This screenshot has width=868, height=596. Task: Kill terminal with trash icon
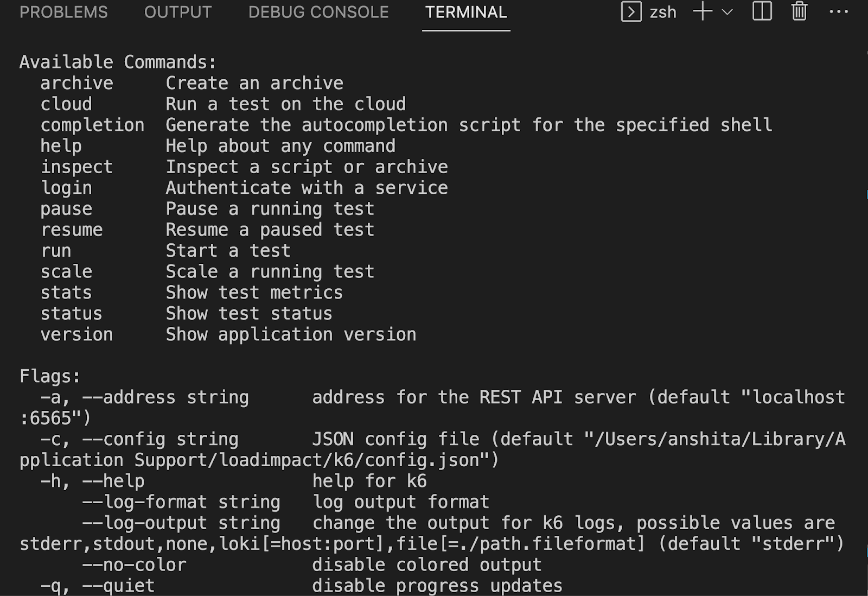(x=799, y=11)
